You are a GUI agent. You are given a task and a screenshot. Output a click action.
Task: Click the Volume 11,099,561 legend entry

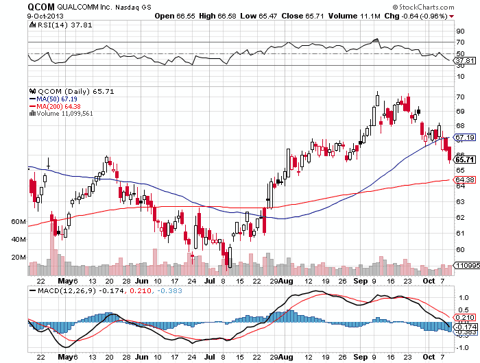(x=61, y=114)
